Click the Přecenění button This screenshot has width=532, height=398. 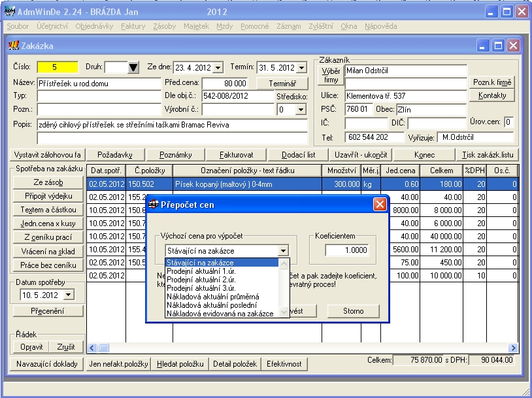(48, 311)
